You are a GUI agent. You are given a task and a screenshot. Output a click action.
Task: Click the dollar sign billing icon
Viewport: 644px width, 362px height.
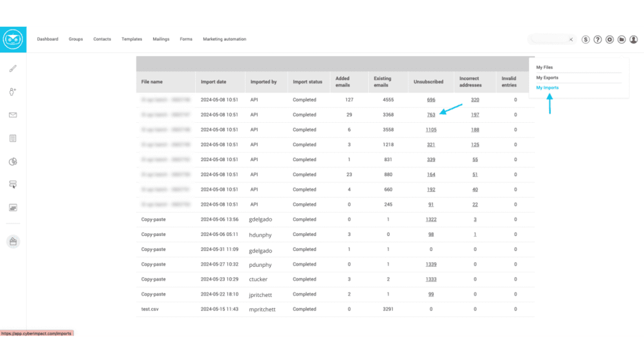tap(586, 40)
